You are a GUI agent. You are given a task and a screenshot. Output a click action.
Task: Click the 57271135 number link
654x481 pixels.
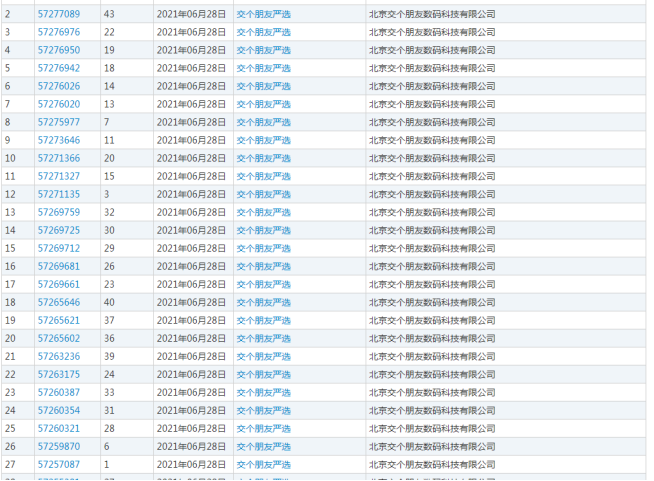(x=58, y=194)
